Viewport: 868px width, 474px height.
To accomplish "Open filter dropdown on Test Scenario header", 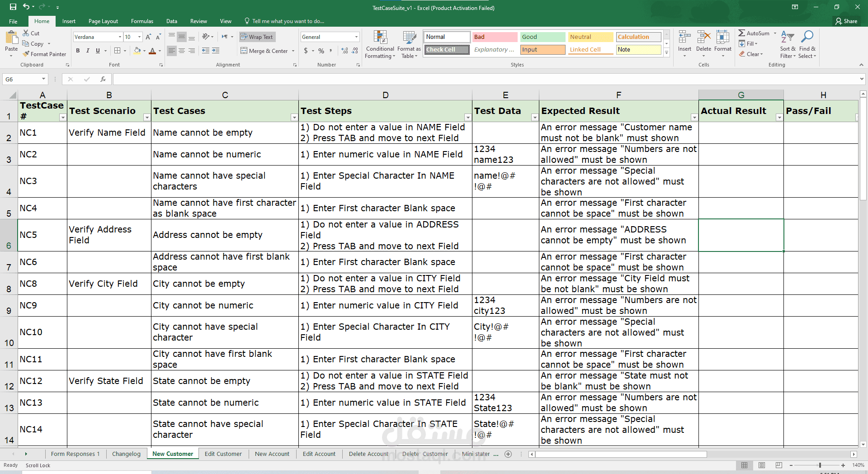I will (146, 118).
